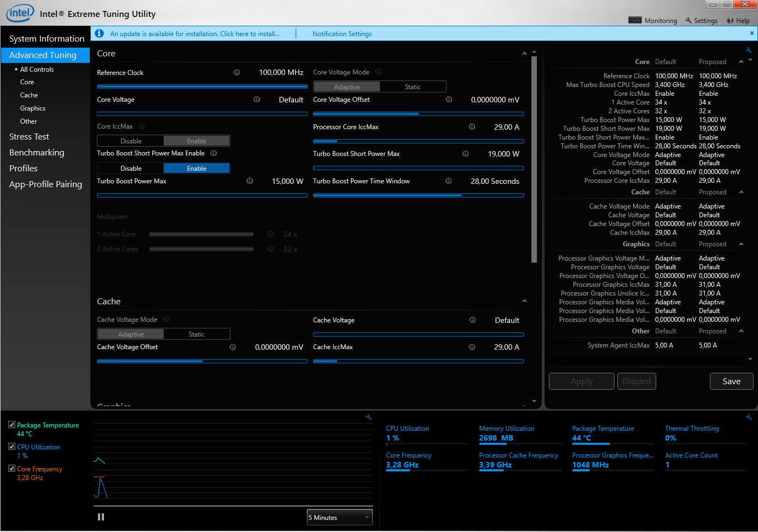Pause the monitoring graph
The width and height of the screenshot is (758, 532).
(x=101, y=517)
